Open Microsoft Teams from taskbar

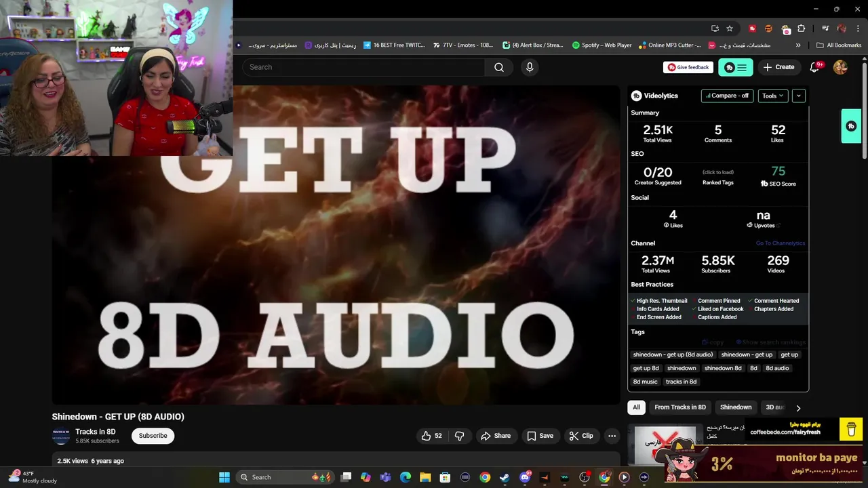(386, 477)
